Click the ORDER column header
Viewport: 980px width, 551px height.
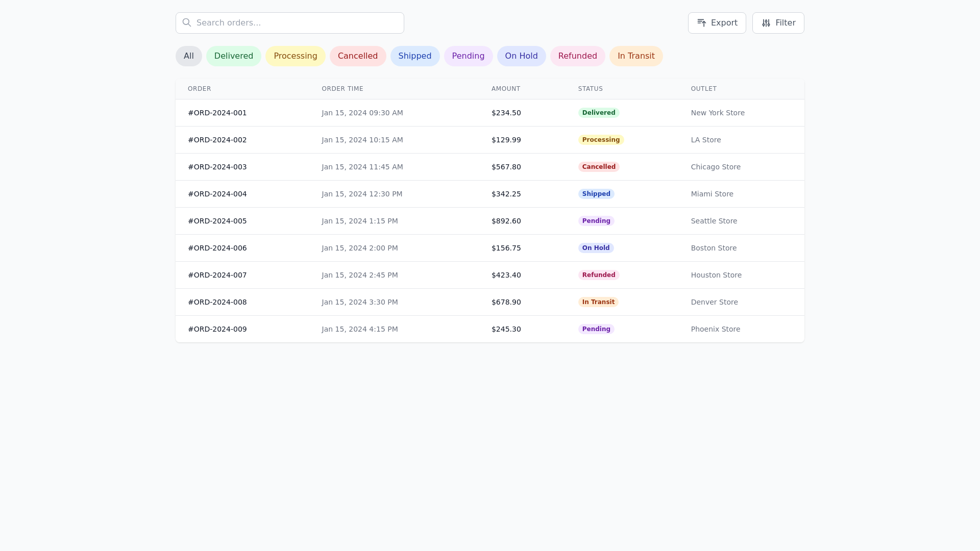pos(200,89)
